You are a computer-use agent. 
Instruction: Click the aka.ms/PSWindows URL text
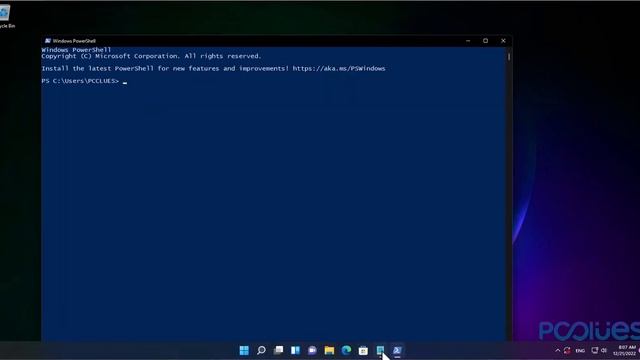coord(339,69)
